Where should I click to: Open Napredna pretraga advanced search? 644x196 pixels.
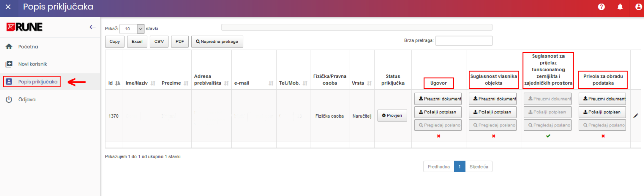[217, 42]
